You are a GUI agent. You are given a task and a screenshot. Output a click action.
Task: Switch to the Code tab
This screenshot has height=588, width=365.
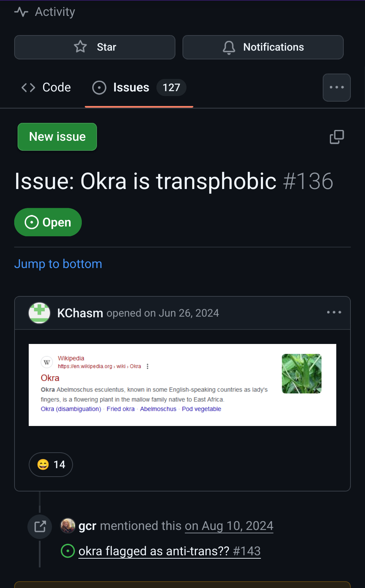pos(46,87)
